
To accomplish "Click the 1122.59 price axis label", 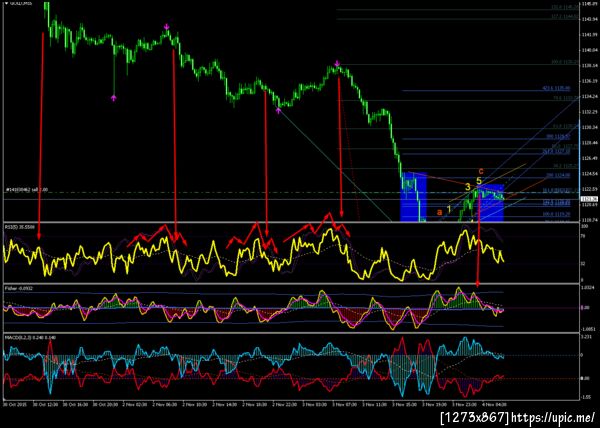I will (590, 189).
